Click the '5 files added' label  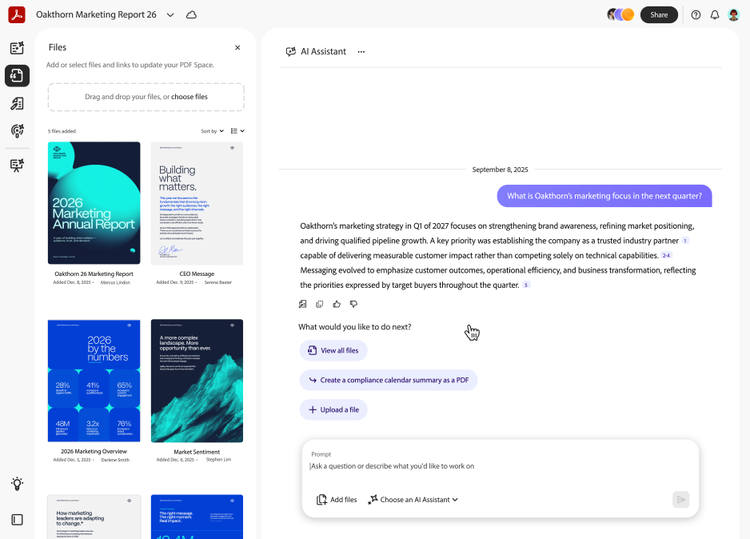(62, 131)
